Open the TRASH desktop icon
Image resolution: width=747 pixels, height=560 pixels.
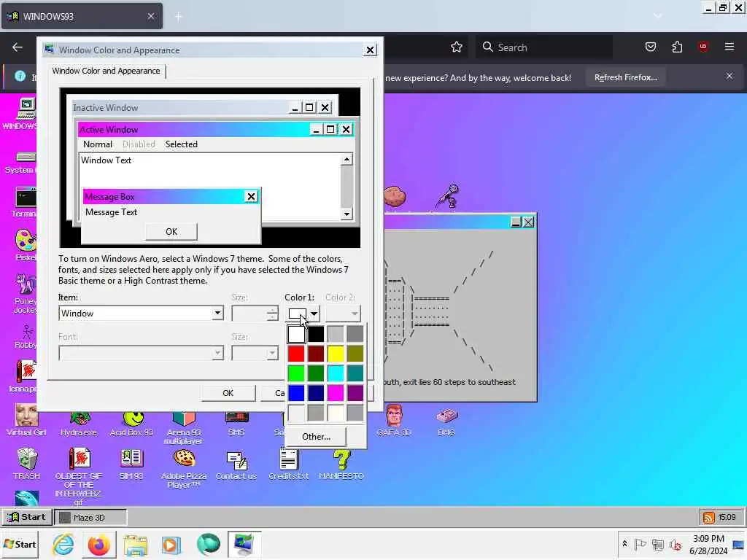click(27, 464)
